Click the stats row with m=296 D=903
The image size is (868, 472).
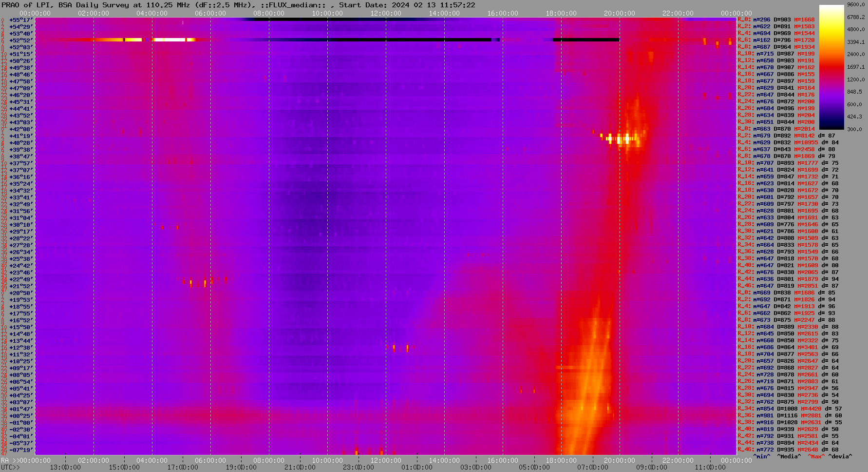[x=776, y=20]
